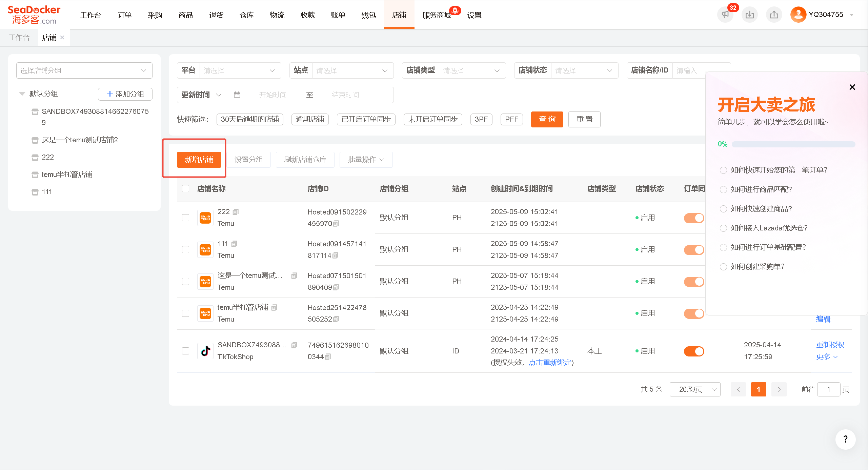Screen dimensions: 868x470
Task: Copy temu半托管店铺 store name
Action: click(x=274, y=307)
